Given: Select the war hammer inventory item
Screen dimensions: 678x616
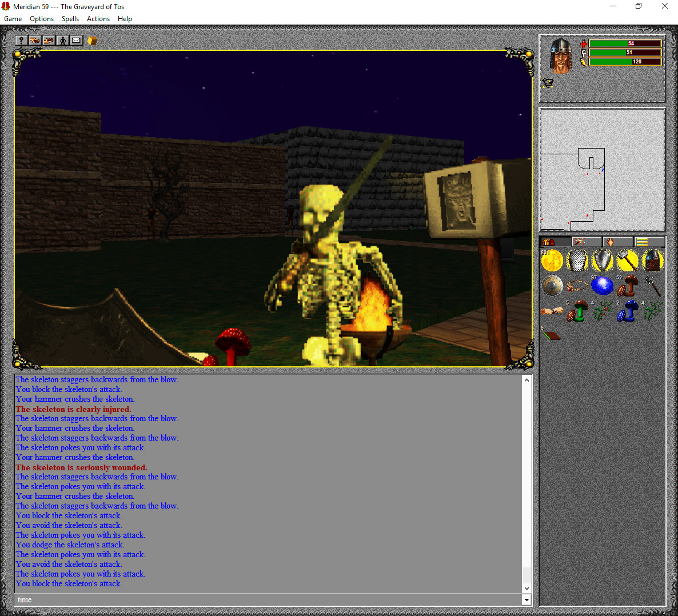Looking at the screenshot, I should coord(627,260).
